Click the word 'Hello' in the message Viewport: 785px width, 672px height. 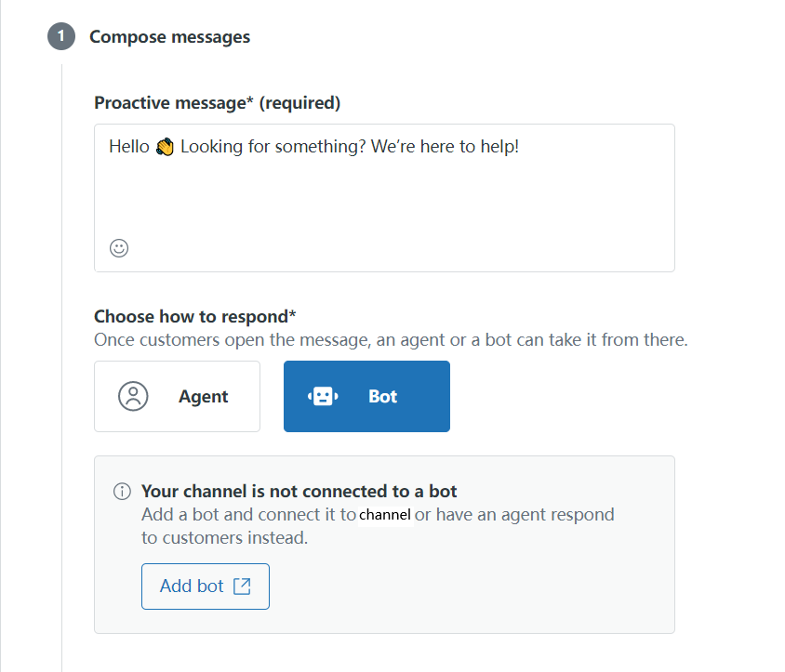(129, 147)
